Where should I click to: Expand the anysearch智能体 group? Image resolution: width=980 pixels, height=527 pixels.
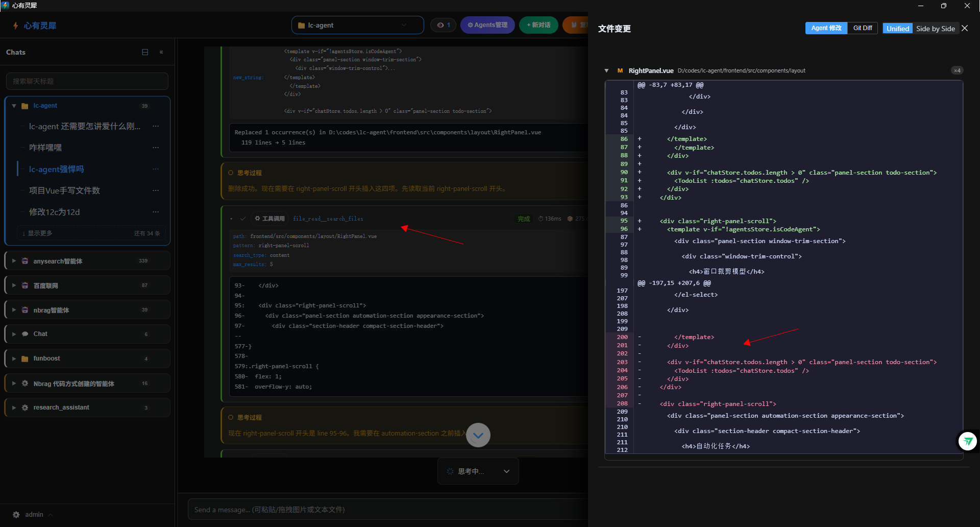[14, 261]
